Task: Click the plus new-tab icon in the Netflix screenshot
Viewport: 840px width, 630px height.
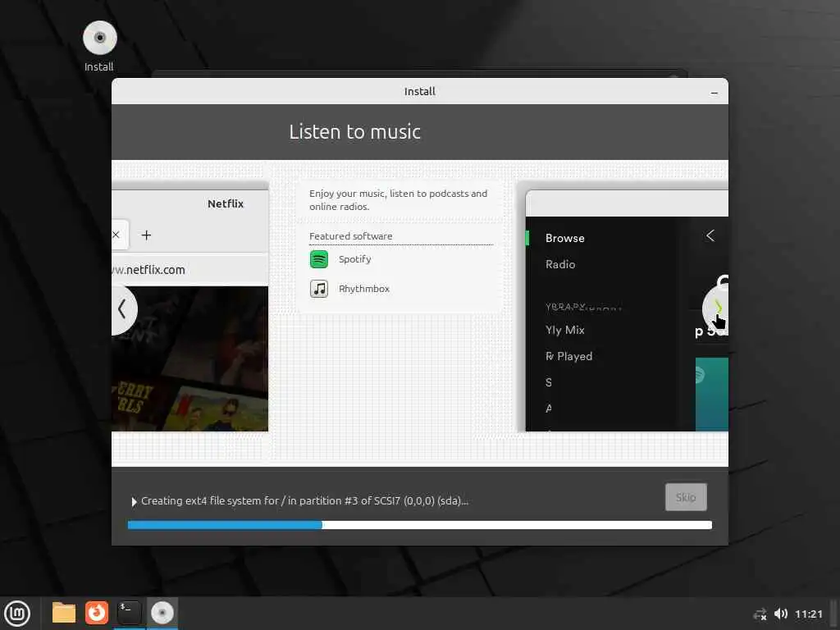Action: [x=146, y=235]
